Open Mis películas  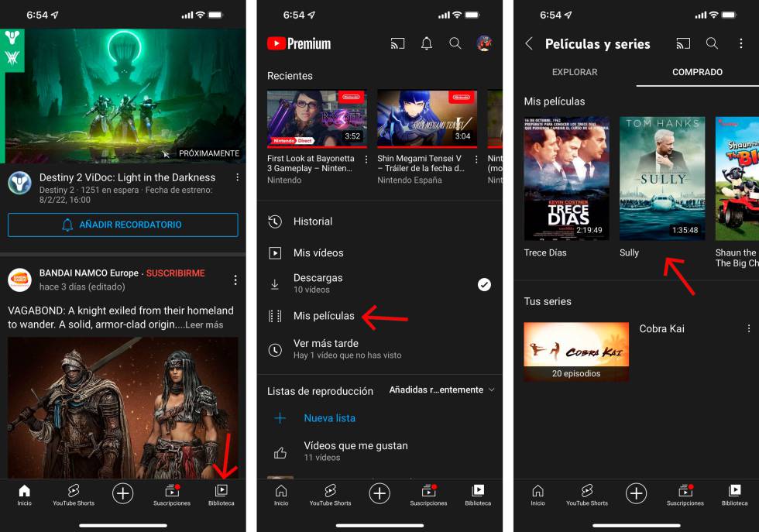[379, 316]
